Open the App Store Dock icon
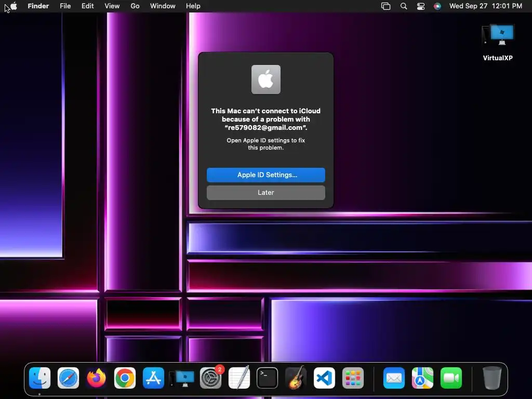532x399 pixels. click(153, 378)
